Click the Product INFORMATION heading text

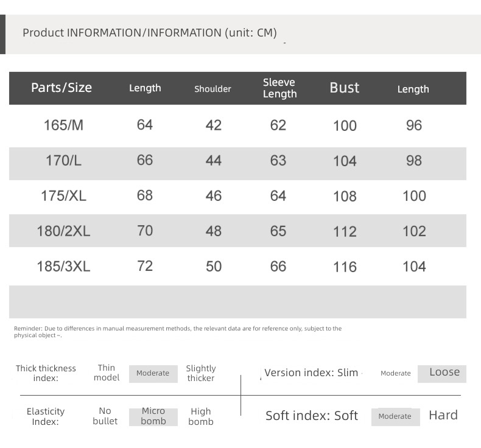[x=150, y=33]
